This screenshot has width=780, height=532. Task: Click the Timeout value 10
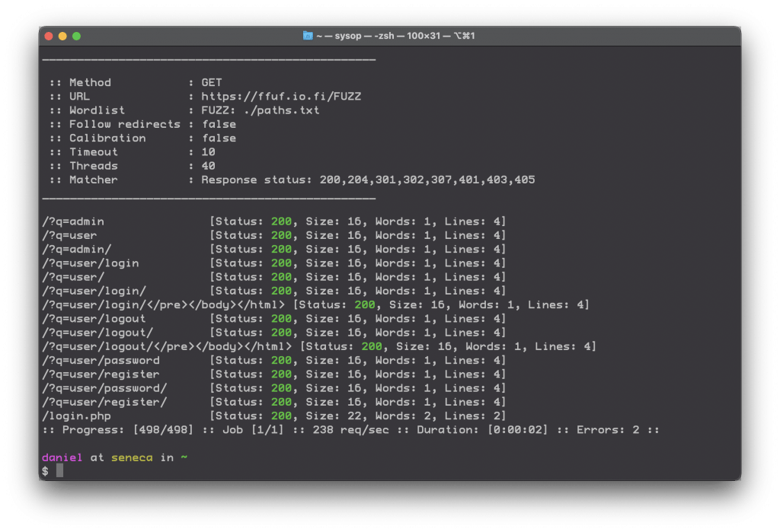click(208, 152)
